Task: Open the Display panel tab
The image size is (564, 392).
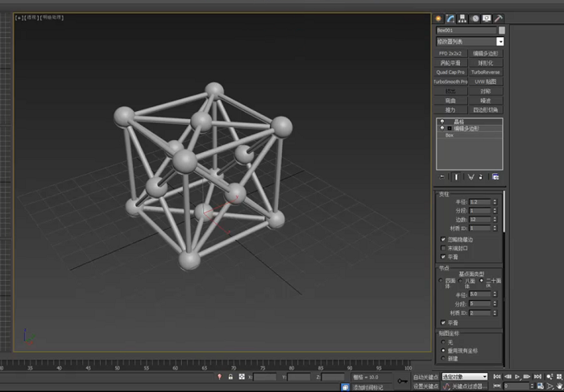Action: [487, 19]
